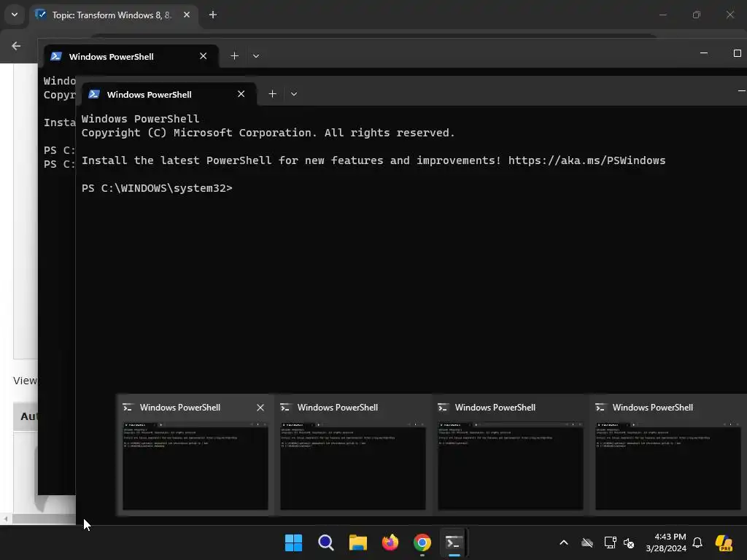Close the front window's PowerShell tab

pyautogui.click(x=241, y=94)
